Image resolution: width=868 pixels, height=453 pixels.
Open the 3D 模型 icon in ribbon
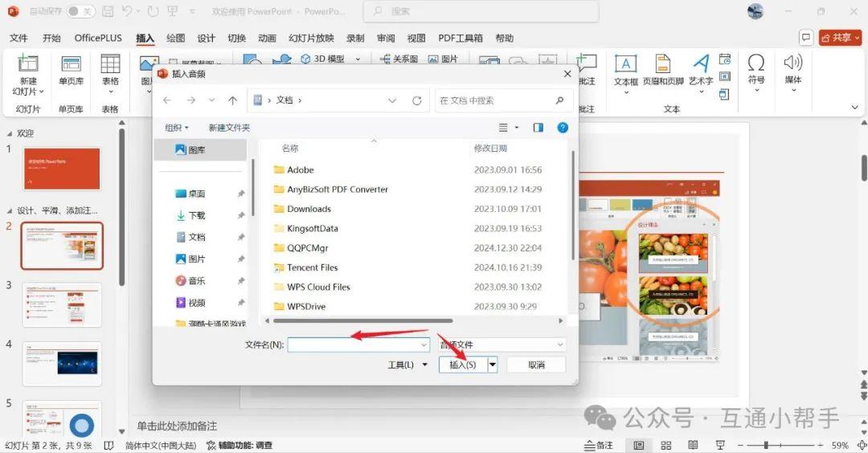(305, 59)
